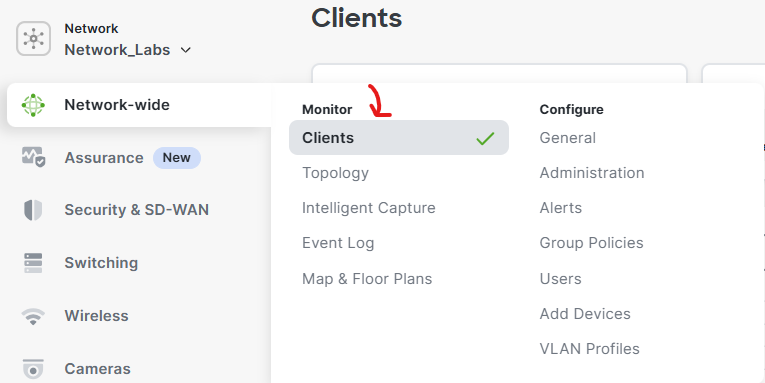Viewport: 765px width, 383px height.
Task: Open the Wireless section
Action: 96,316
